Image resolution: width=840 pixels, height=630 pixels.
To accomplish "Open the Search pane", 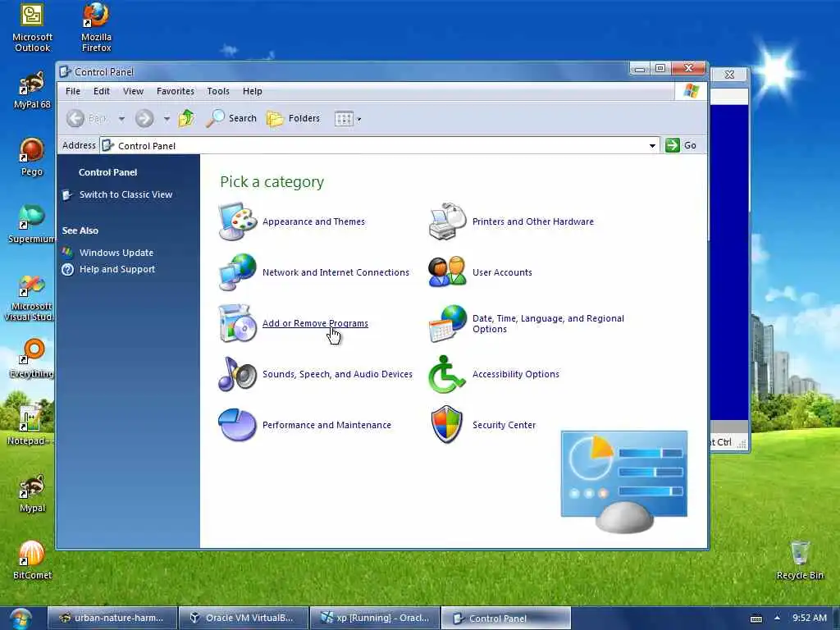I will click(231, 118).
